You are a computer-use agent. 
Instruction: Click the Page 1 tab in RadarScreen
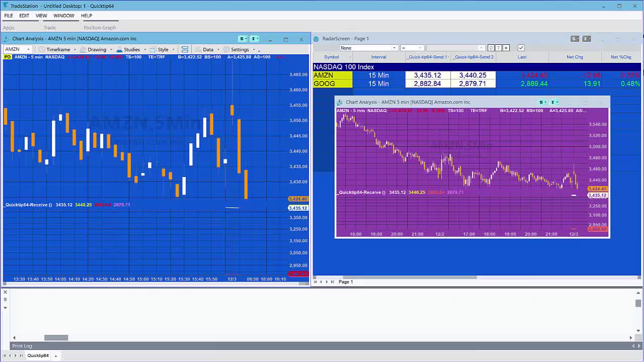click(x=346, y=282)
